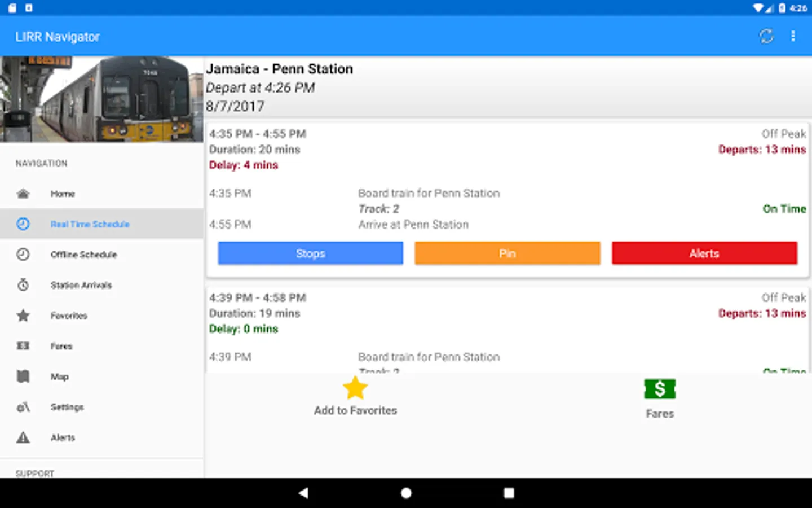Open Alerts label in the navigation drawer
This screenshot has height=508, width=812.
(x=63, y=437)
